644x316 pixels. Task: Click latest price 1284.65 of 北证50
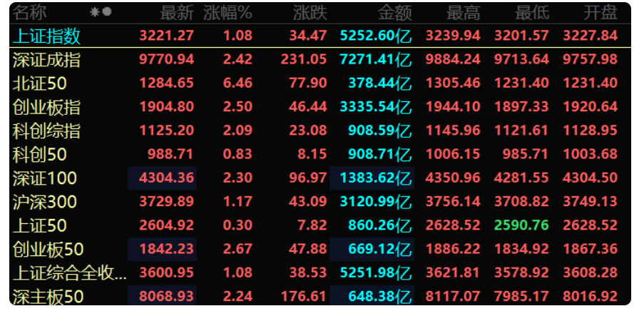coord(166,83)
